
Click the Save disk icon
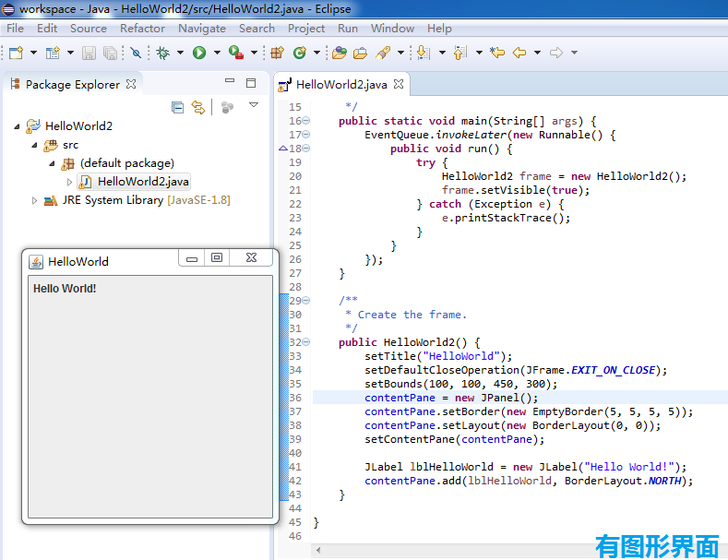coord(89,53)
